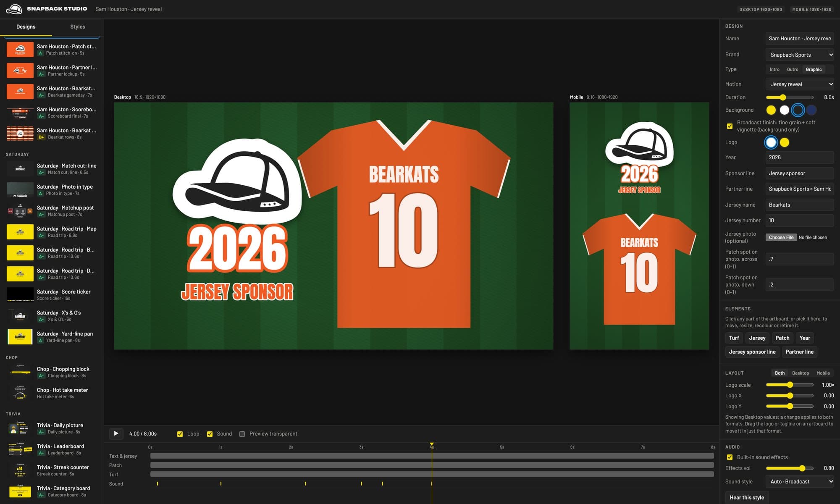Viewport: 840px width, 504px height.
Task: Open Chop Hot take meter thumbnail
Action: (20, 393)
